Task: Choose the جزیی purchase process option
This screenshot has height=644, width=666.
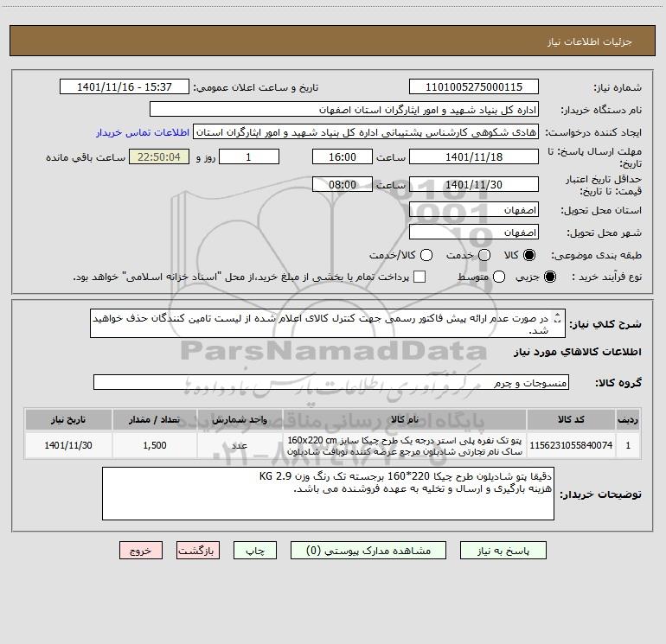Action: coord(550,277)
